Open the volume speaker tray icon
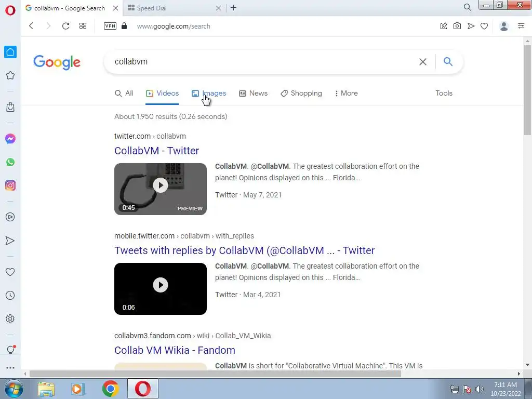This screenshot has width=532, height=399. click(x=480, y=389)
